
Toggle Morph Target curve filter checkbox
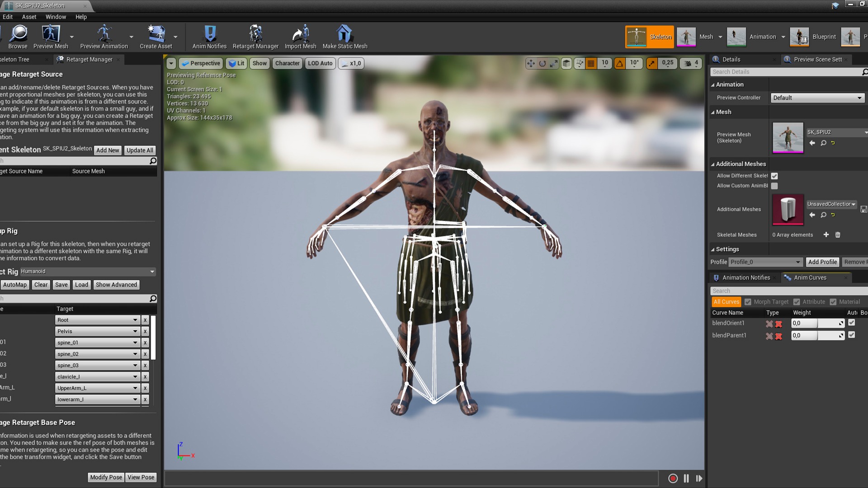click(x=748, y=302)
